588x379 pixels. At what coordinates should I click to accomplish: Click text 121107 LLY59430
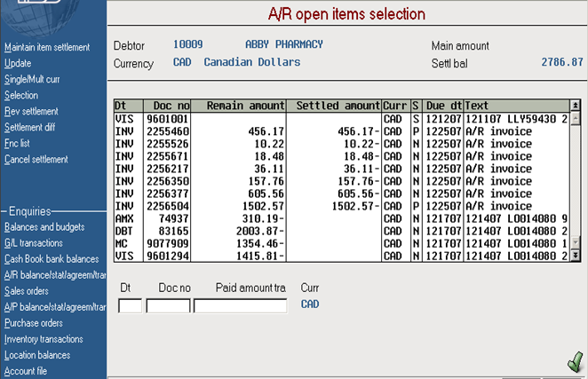[x=511, y=119]
